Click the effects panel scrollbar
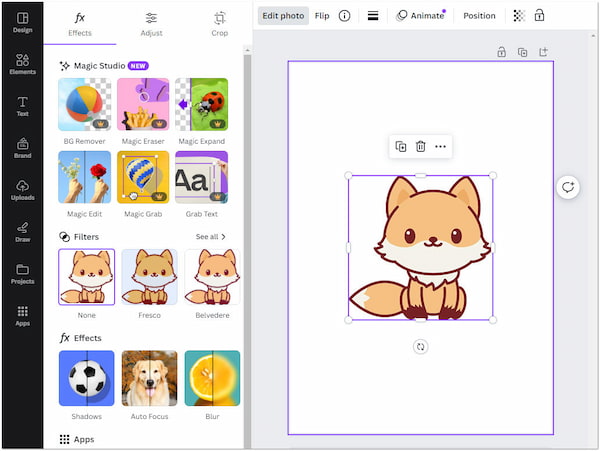Screen dimensions: 600x451 pos(247,251)
